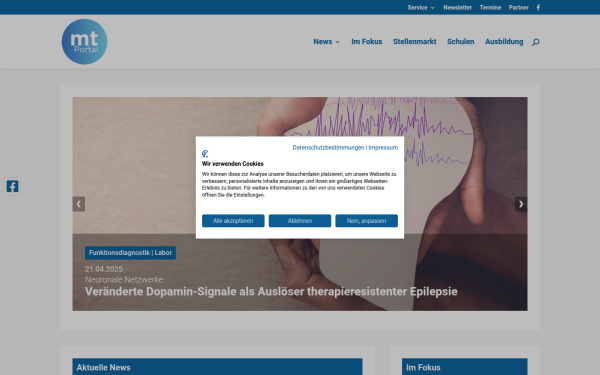Open Partner in the top bar
600x375 pixels.
tap(518, 8)
